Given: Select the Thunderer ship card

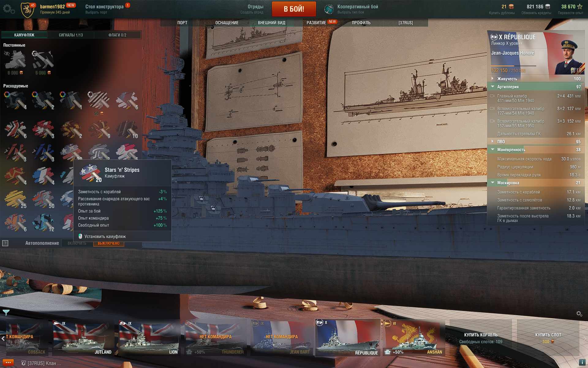Looking at the screenshot, I should (x=215, y=338).
